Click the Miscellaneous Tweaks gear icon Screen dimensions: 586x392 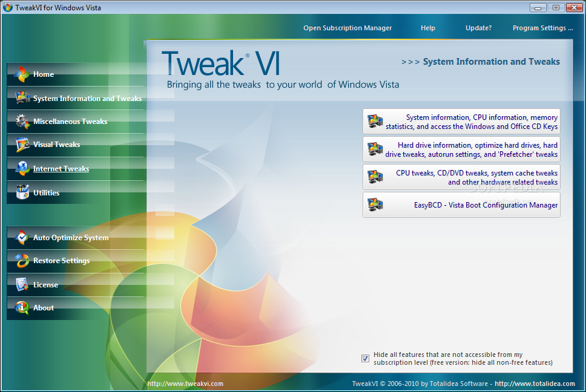tap(22, 122)
